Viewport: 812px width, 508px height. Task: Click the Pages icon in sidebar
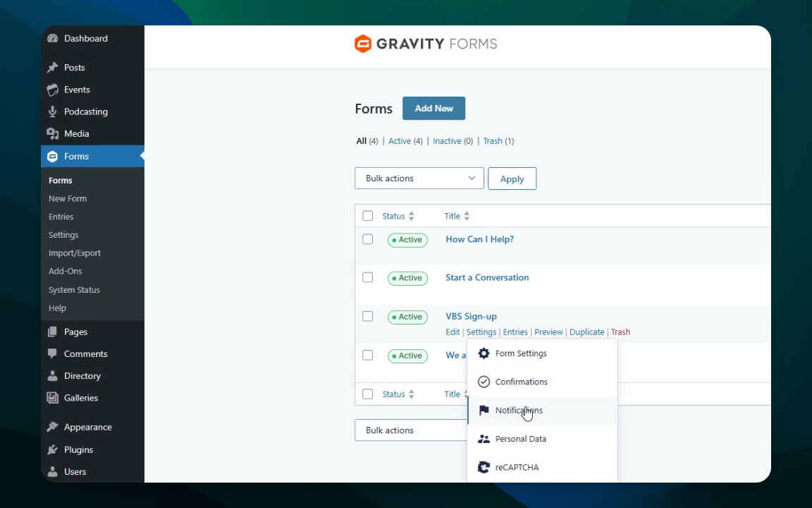[52, 332]
